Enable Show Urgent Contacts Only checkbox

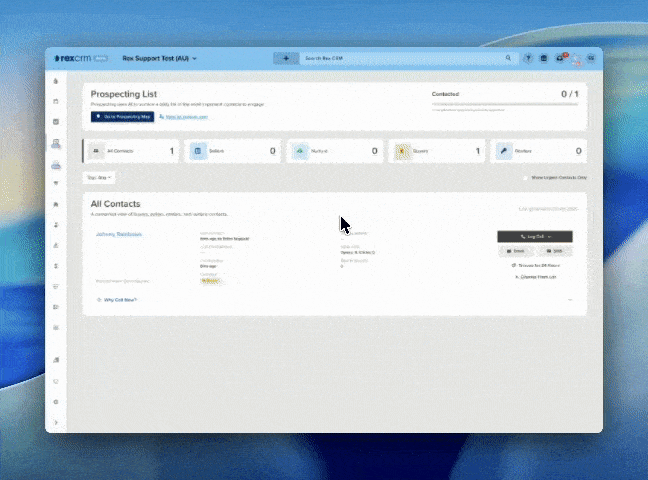(525, 178)
